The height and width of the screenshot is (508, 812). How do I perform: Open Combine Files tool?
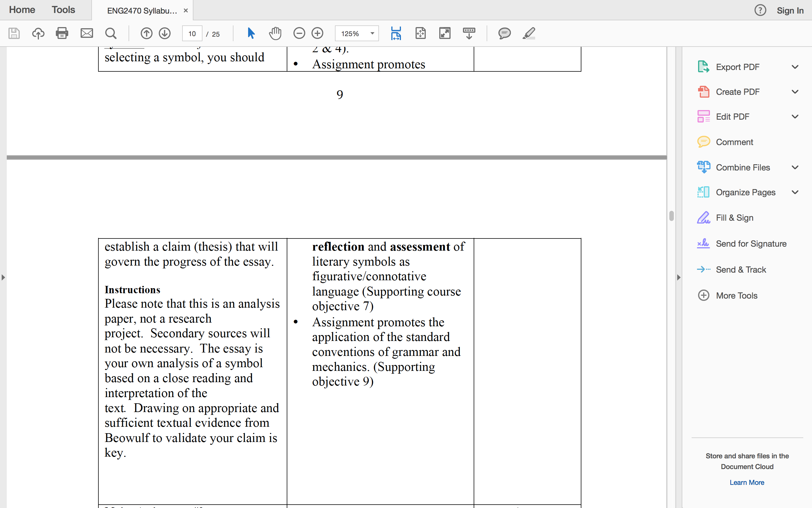tap(743, 167)
